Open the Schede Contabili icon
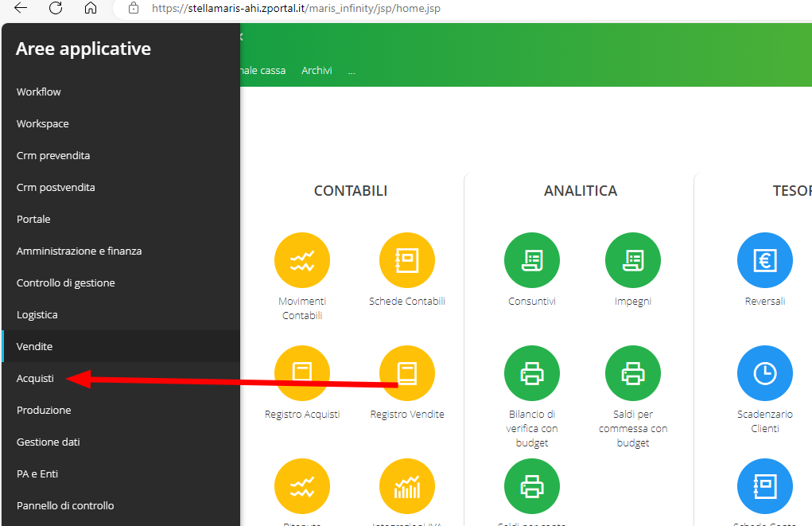This screenshot has height=526, width=812. [406, 260]
